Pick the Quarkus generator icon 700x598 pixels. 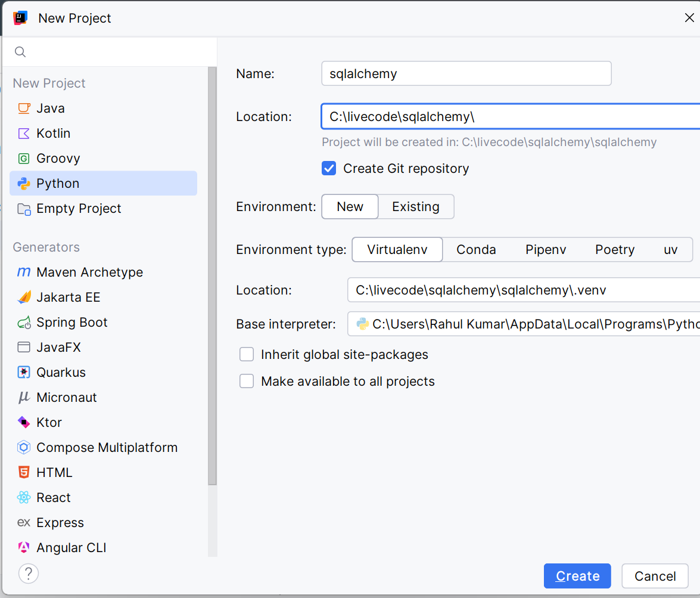point(24,373)
